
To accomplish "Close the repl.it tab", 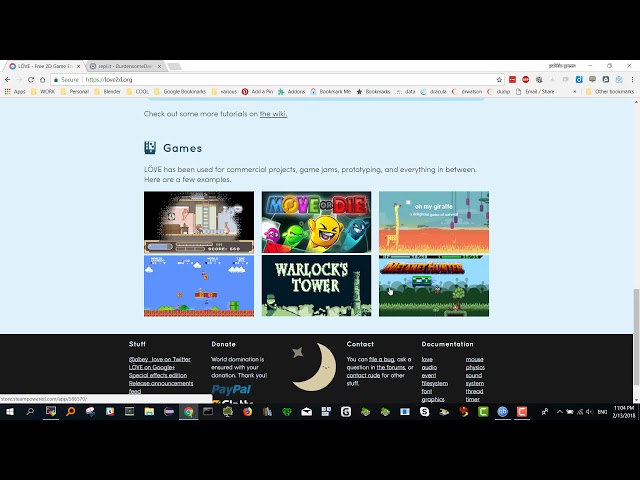I will point(160,66).
